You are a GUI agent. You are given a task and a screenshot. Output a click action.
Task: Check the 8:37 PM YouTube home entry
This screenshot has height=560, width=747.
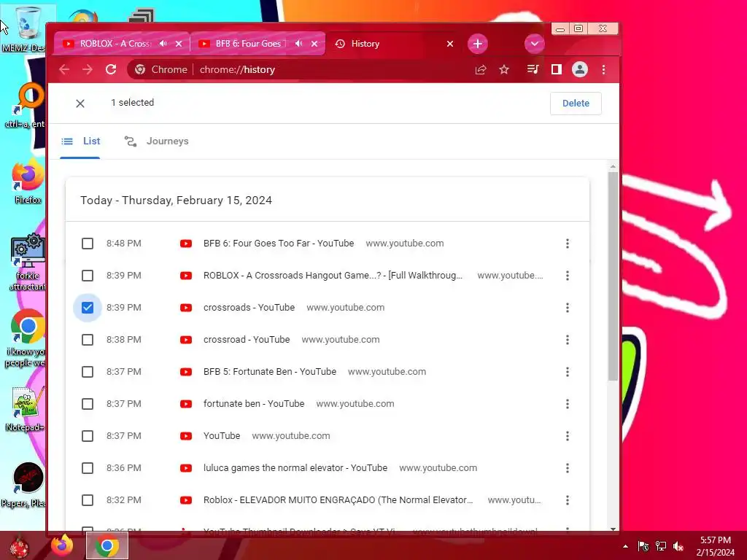(x=88, y=436)
